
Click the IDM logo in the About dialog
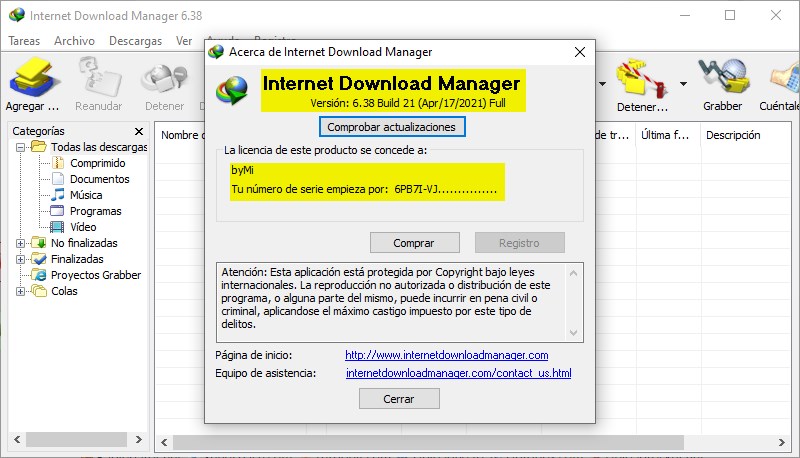point(233,90)
